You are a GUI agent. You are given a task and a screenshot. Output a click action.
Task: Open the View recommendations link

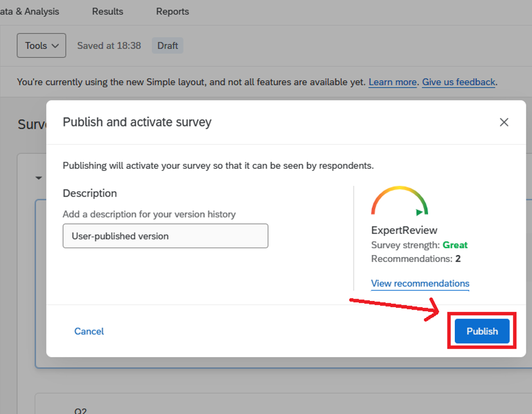420,283
